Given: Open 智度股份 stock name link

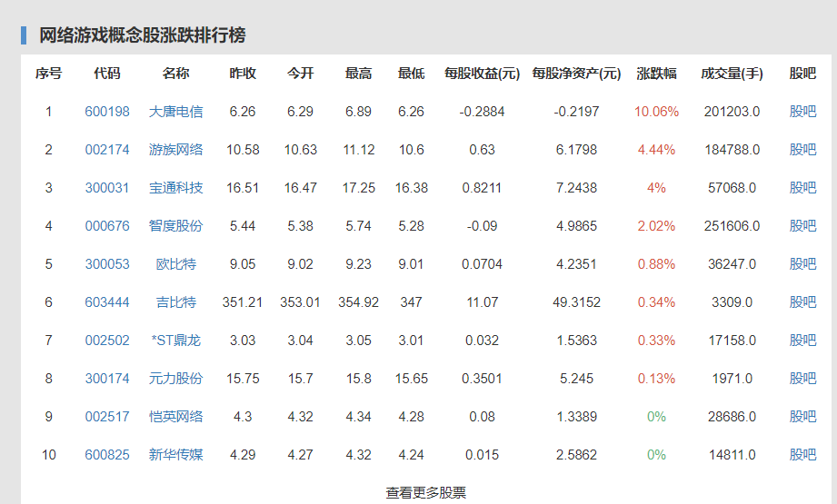Looking at the screenshot, I should tap(175, 226).
